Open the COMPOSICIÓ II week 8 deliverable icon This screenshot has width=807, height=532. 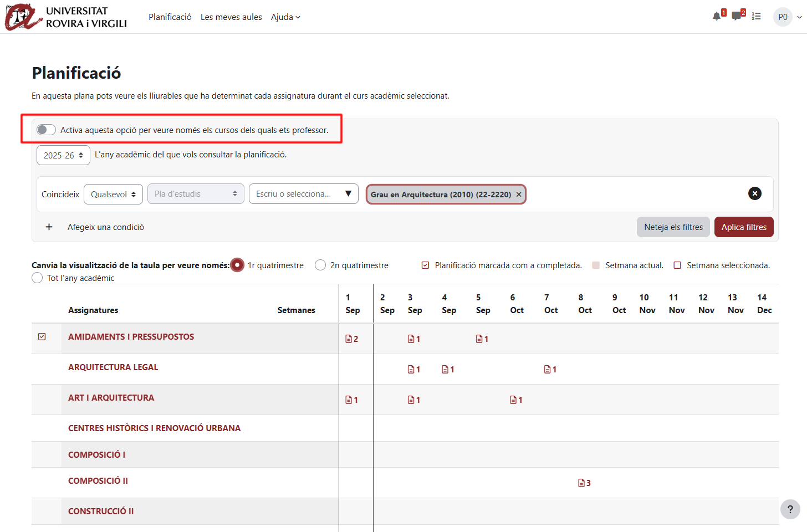pos(581,483)
